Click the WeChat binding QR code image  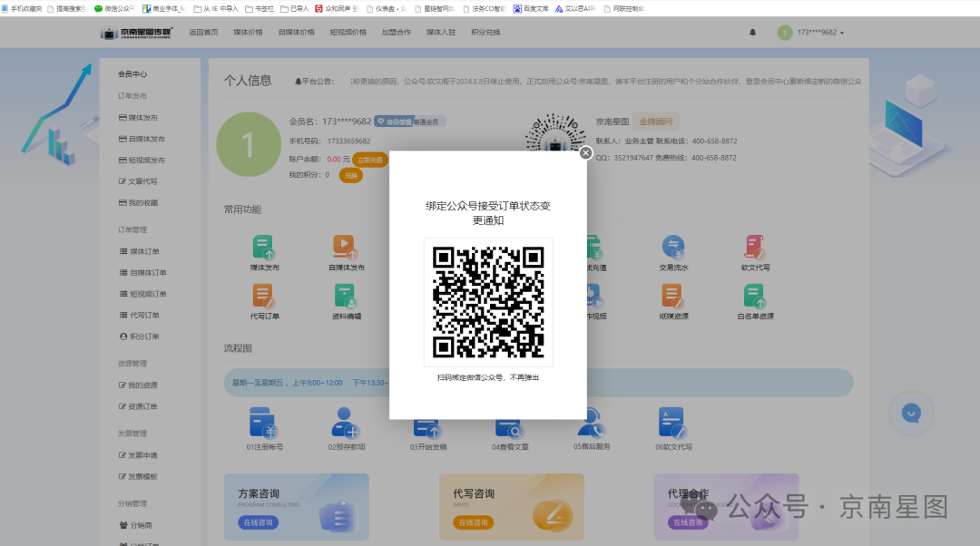point(488,302)
